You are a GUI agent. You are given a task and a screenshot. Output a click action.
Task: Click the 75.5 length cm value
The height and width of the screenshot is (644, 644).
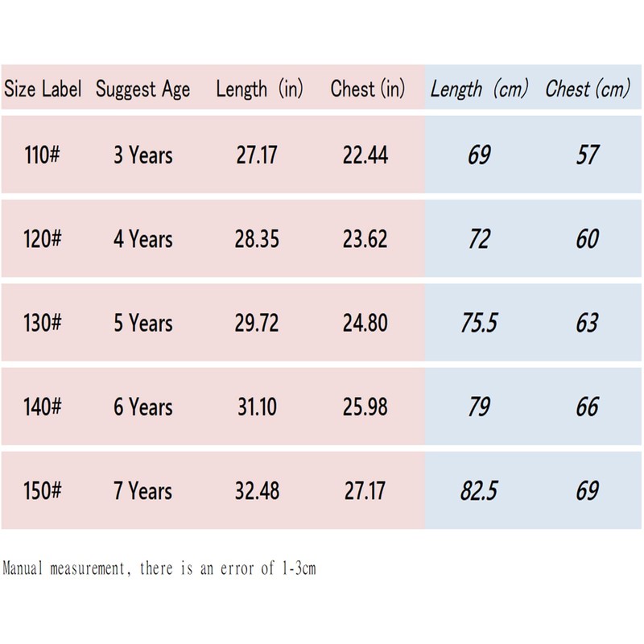pyautogui.click(x=478, y=324)
